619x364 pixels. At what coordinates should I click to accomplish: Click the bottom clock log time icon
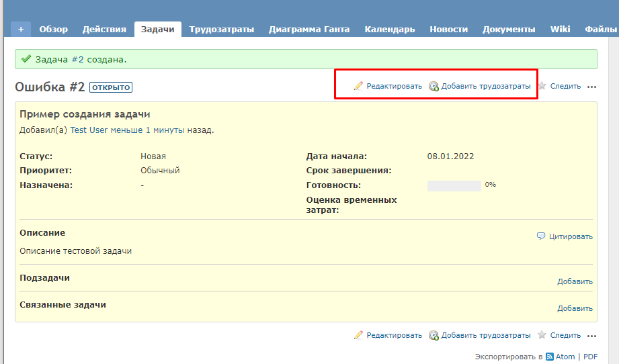(434, 335)
